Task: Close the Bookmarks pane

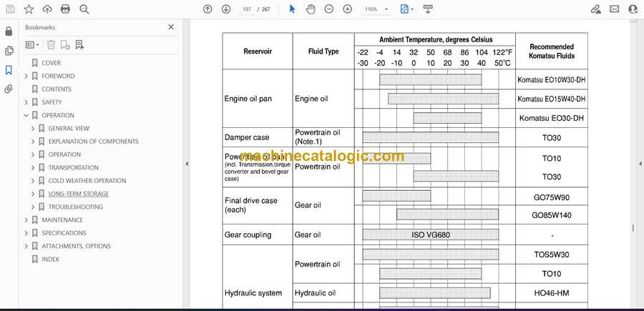Action: coord(171,27)
